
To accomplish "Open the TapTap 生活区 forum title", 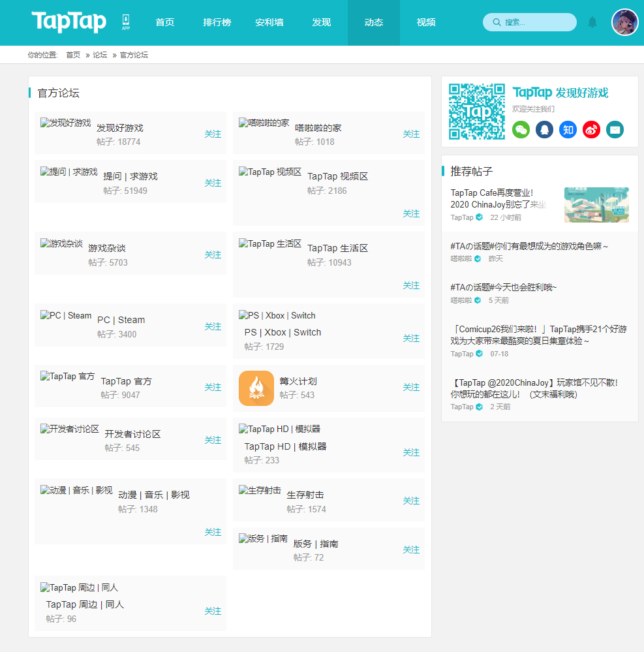I will tap(337, 248).
